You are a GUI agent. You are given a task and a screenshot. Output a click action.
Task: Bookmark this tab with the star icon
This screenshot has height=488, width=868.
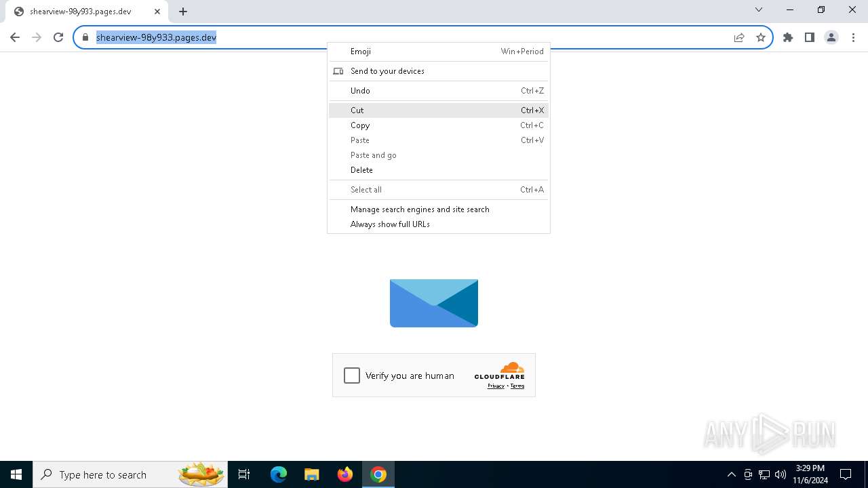pos(761,37)
